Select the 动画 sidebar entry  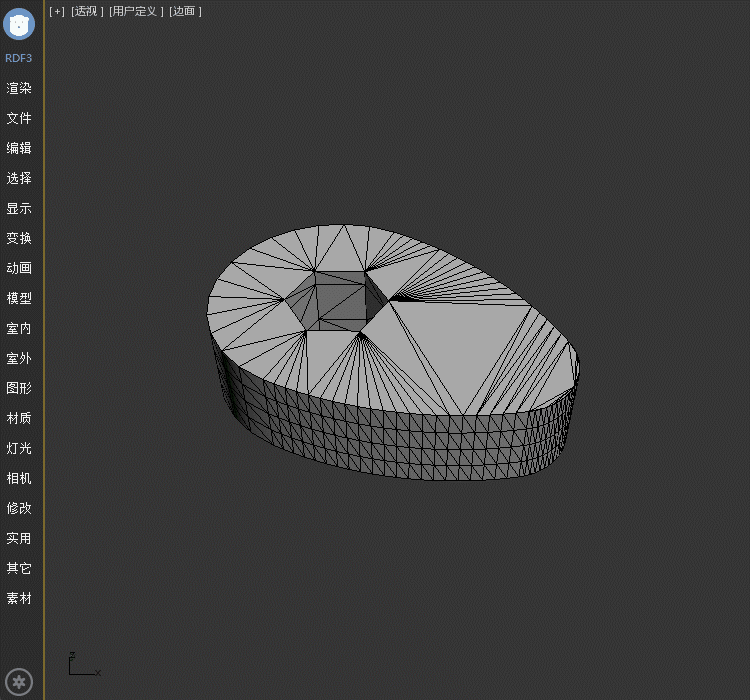pos(19,268)
